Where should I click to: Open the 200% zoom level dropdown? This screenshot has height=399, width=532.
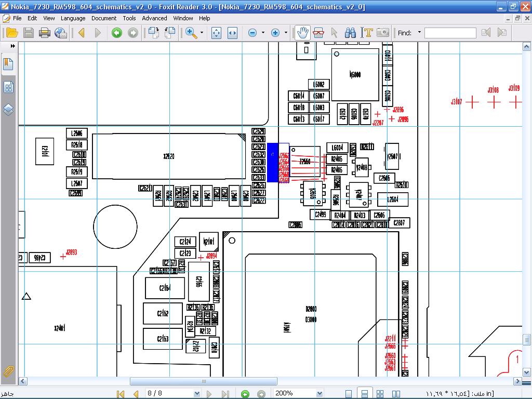click(x=320, y=394)
